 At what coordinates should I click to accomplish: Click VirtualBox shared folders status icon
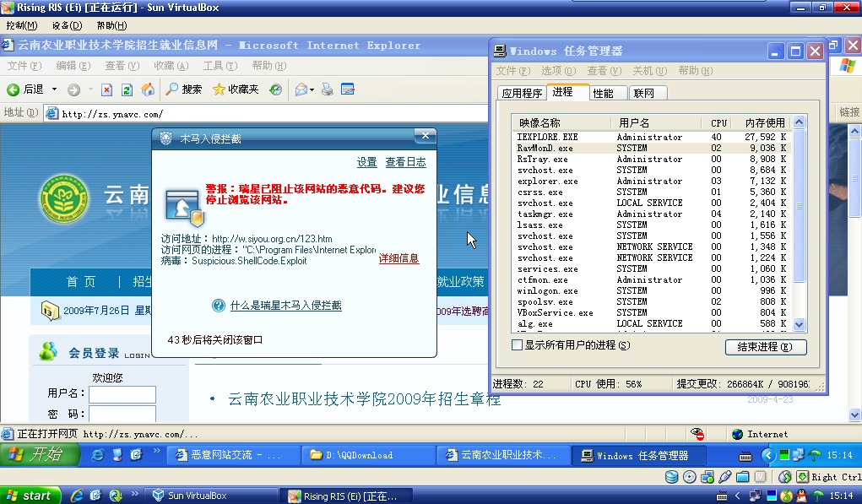point(743,477)
